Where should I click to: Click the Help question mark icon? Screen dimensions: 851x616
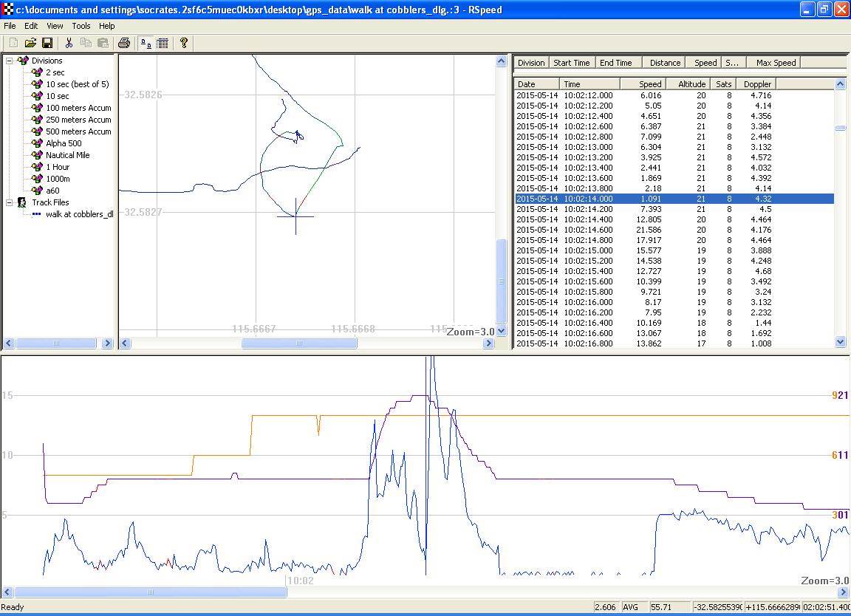pyautogui.click(x=184, y=44)
